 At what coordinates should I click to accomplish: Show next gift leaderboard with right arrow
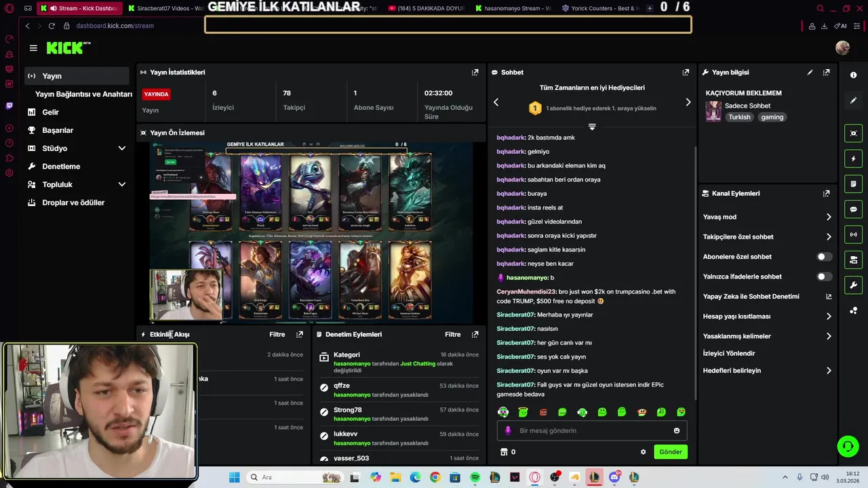pos(688,102)
